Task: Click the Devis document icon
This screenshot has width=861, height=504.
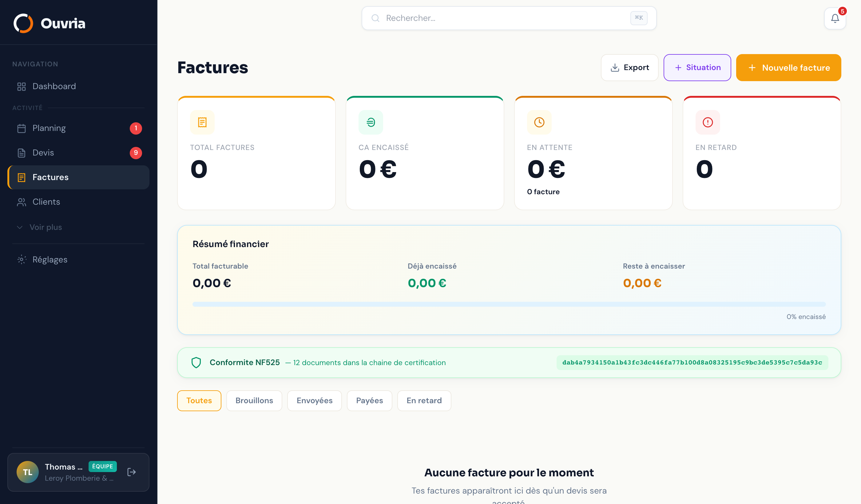Action: point(22,153)
